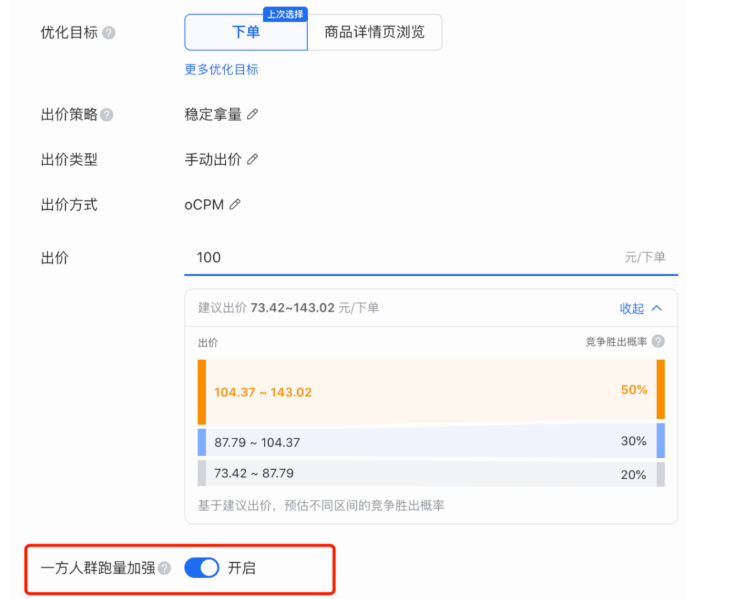The image size is (734, 599).
Task: Open help icon next to 优化目标
Action: (109, 33)
